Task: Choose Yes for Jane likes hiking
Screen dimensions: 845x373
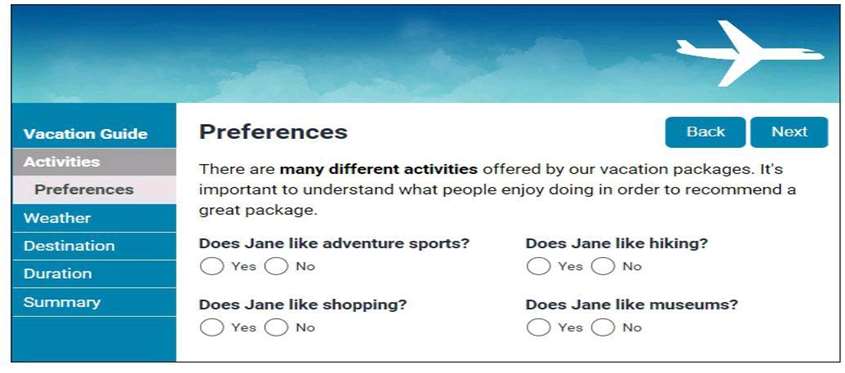Action: tap(538, 266)
